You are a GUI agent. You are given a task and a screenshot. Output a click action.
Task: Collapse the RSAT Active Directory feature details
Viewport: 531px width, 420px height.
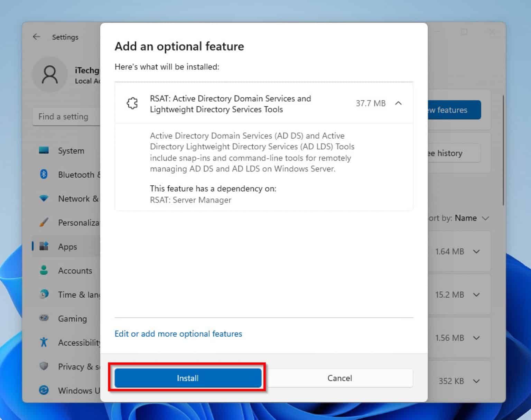click(x=399, y=103)
